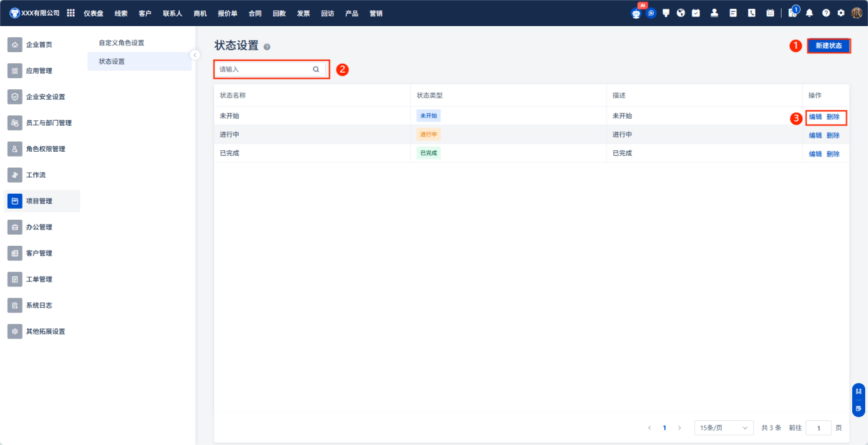Open the 回访 menu
Screen dimensions: 868x445
coord(327,13)
